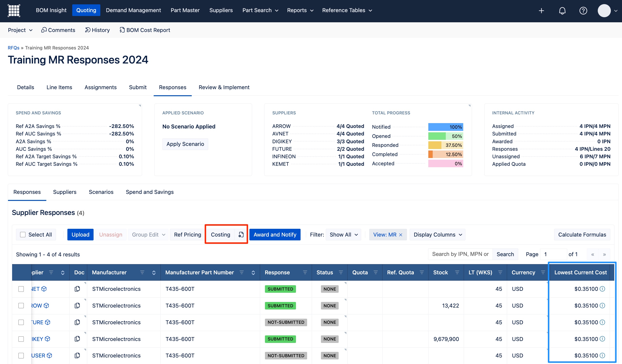Image resolution: width=622 pixels, height=364 pixels.
Task: Click the cube icon beside ROW supplier
Action: coord(46,306)
